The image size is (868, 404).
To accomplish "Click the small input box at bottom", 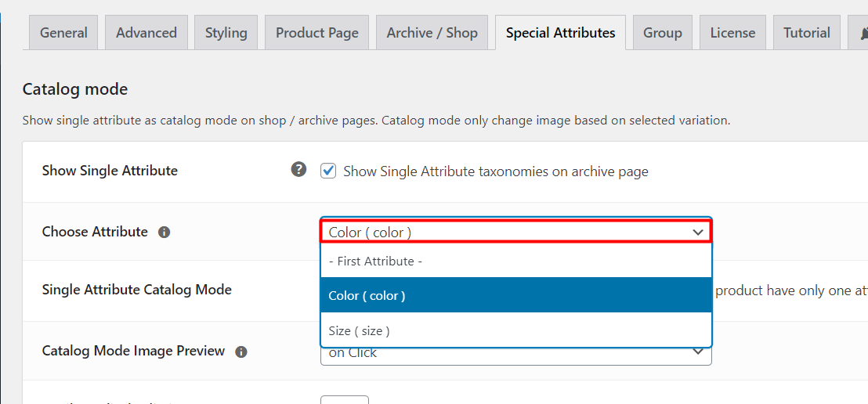I will coord(345,399).
